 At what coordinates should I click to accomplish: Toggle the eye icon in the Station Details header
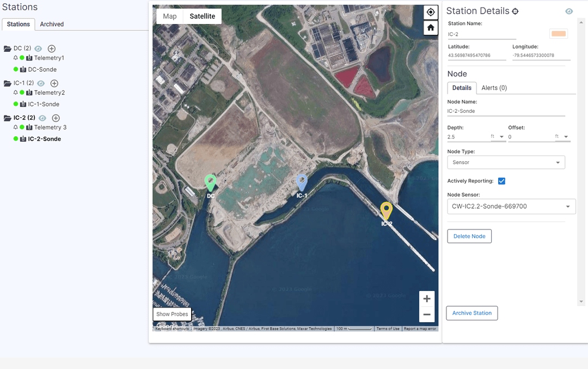pyautogui.click(x=569, y=11)
